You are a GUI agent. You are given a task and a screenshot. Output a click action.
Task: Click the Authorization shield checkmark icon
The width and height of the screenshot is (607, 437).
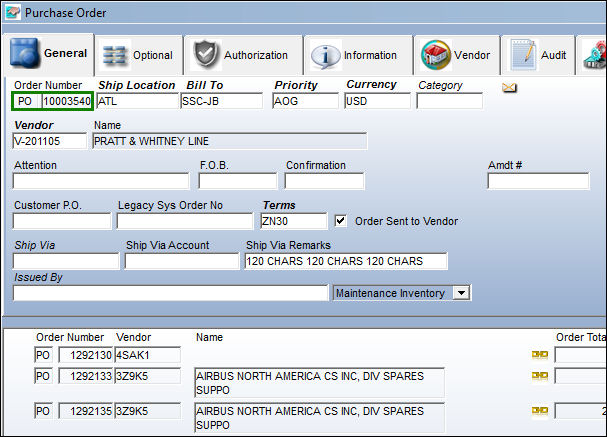pyautogui.click(x=206, y=55)
